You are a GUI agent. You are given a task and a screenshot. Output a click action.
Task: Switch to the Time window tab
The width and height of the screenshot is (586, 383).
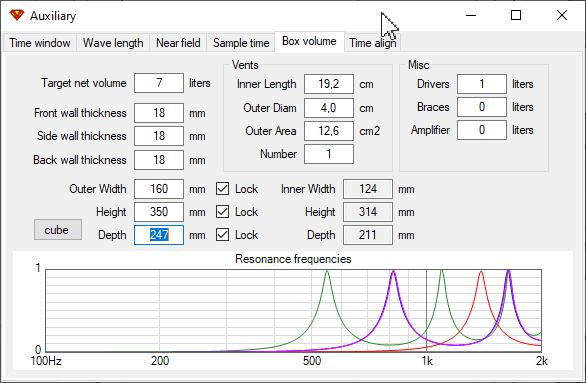[x=40, y=43]
